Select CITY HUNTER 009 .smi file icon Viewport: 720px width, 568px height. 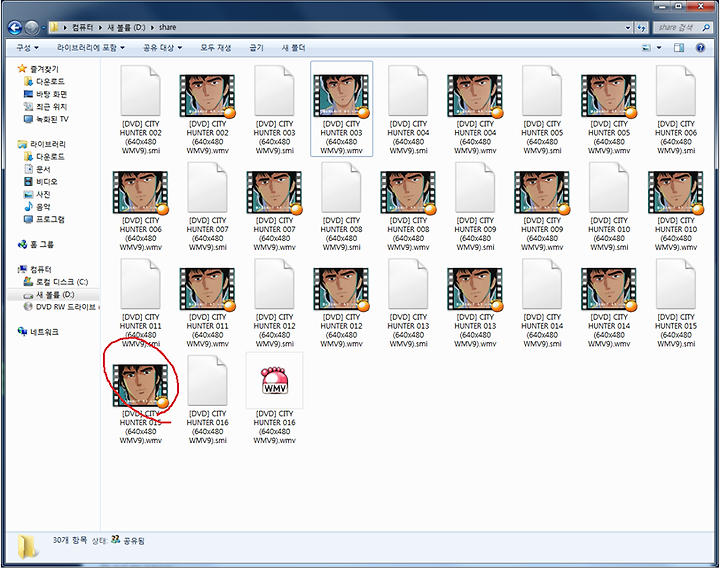(x=475, y=187)
